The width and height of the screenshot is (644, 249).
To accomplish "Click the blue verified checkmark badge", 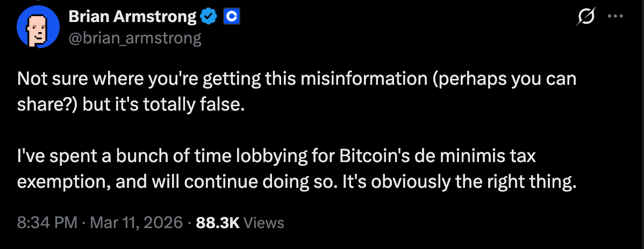I will point(208,17).
